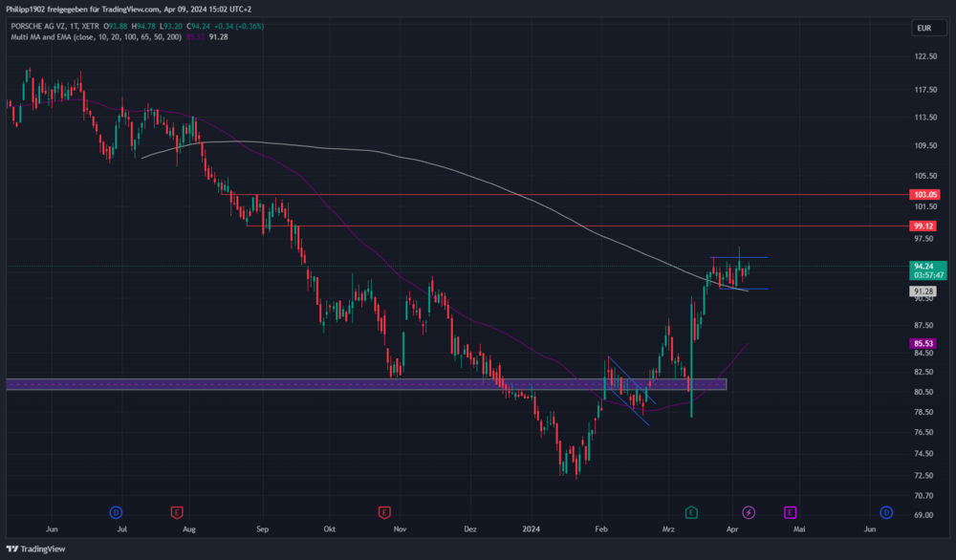
Task: Click the 91.28 moving average price label
Action: [923, 291]
